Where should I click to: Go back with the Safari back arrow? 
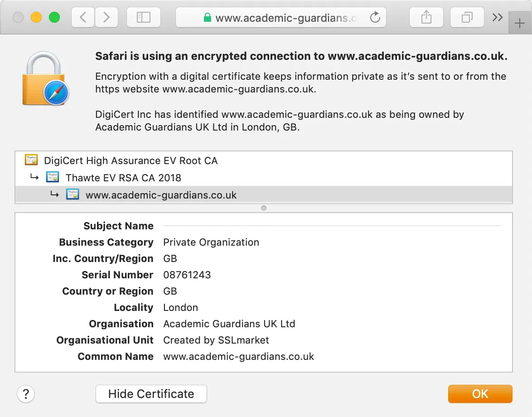83,17
